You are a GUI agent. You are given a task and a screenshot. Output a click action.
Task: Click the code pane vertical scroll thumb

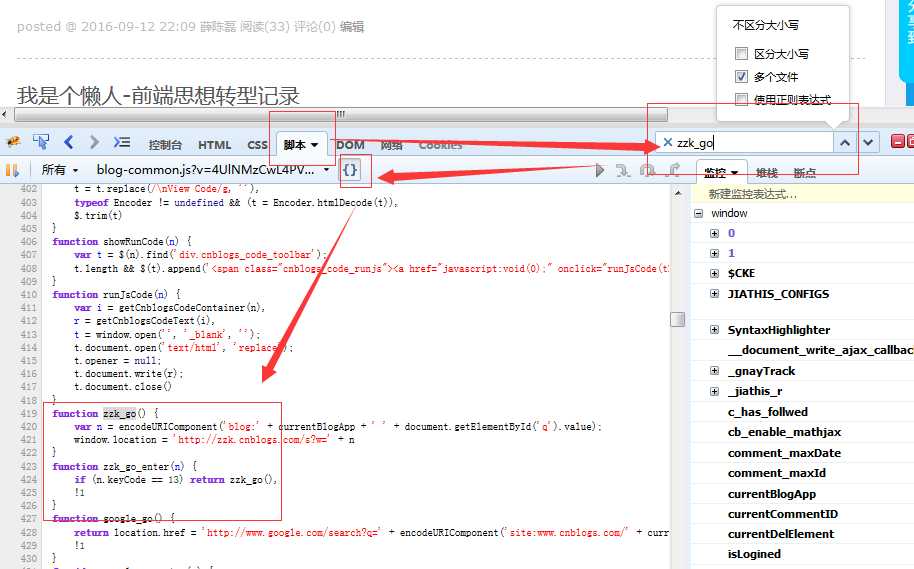[x=678, y=319]
